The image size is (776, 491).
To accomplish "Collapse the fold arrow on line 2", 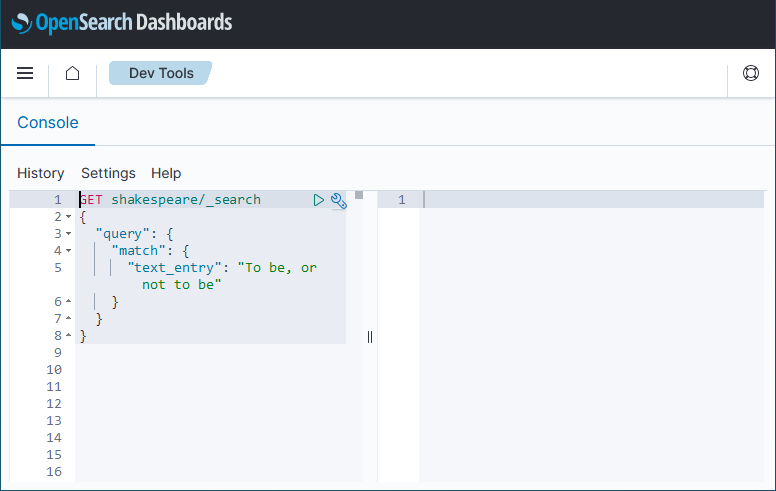I will tap(69, 217).
